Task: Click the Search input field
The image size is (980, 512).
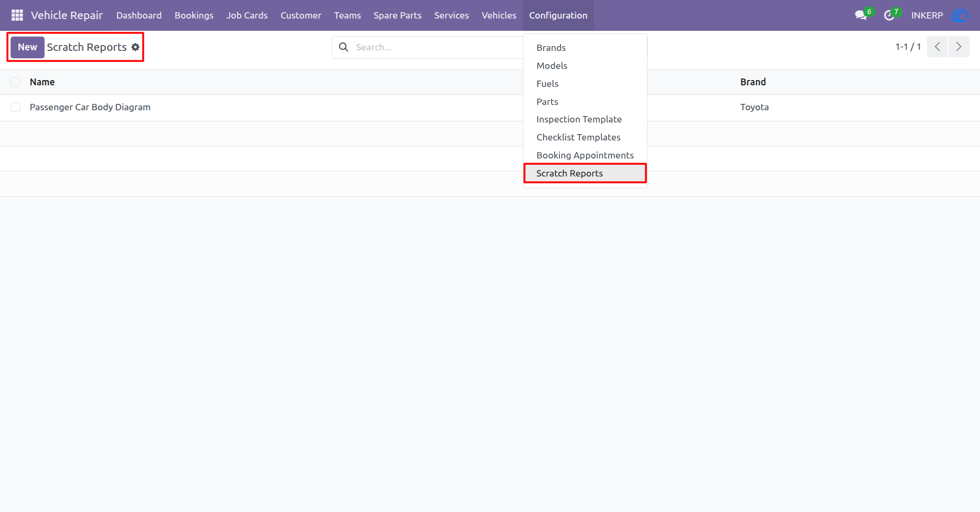Action: 437,47
